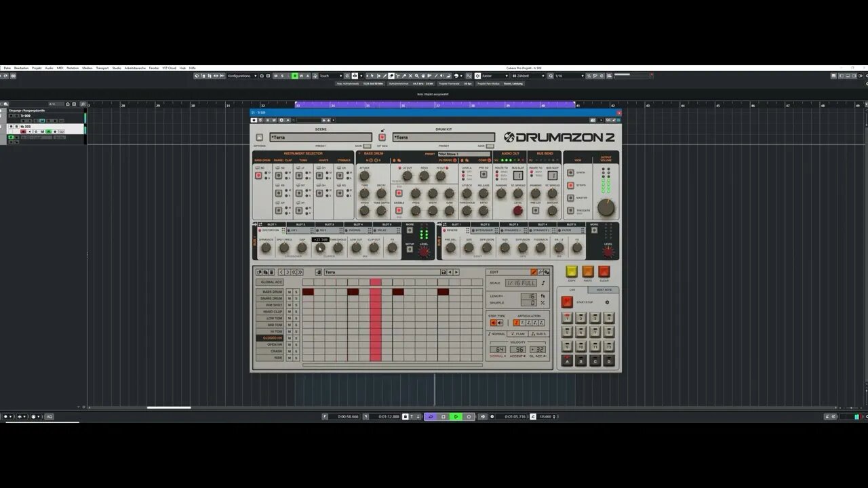Click the note icon beside Scale display

tap(542, 283)
